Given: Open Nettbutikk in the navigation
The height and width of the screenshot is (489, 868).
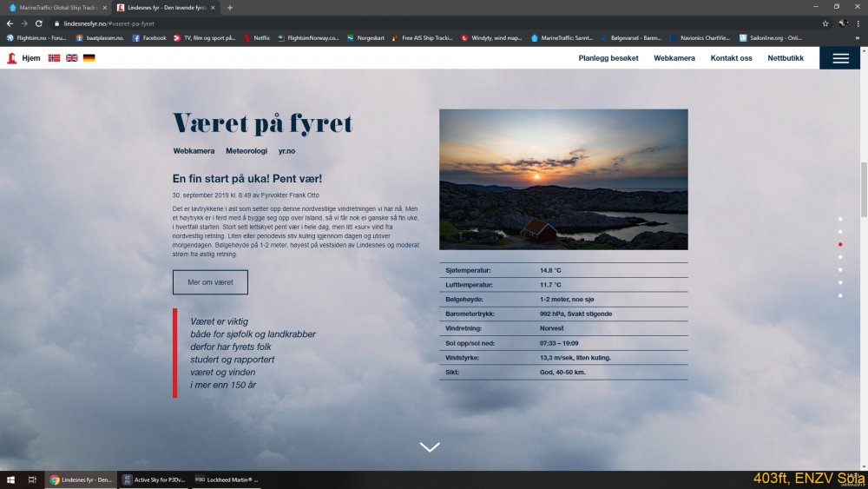Looking at the screenshot, I should pos(786,57).
